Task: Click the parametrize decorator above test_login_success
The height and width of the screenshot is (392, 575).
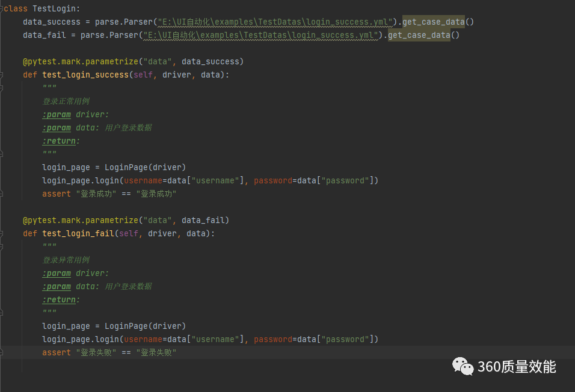Action: [x=81, y=61]
